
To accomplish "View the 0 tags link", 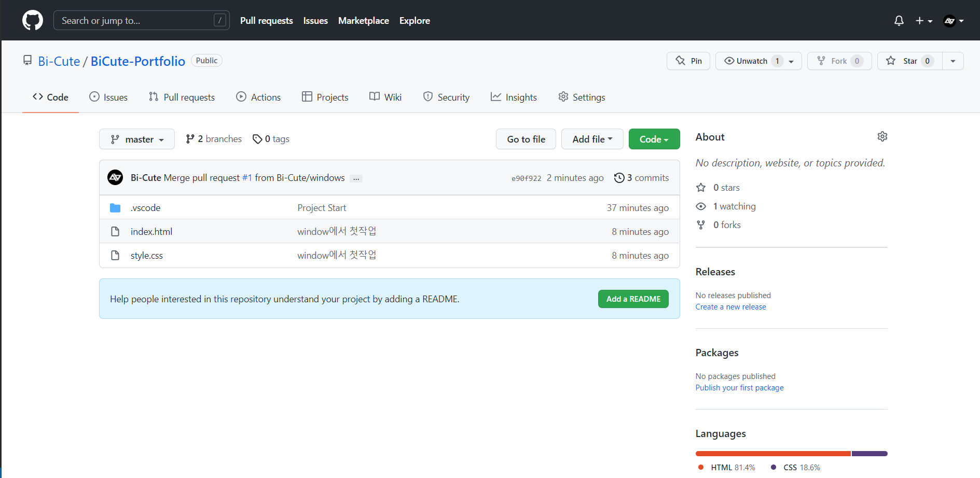I will pos(271,139).
